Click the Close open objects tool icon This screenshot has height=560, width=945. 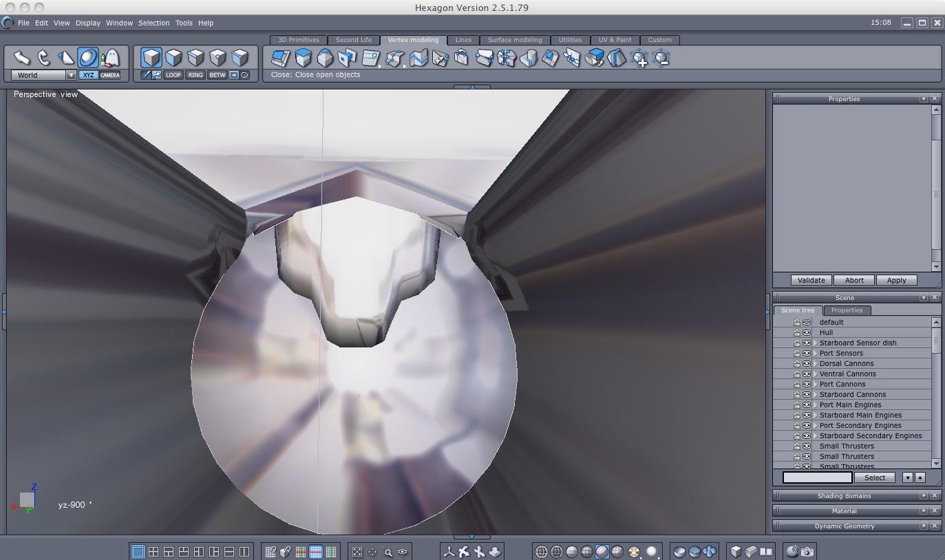point(280,58)
